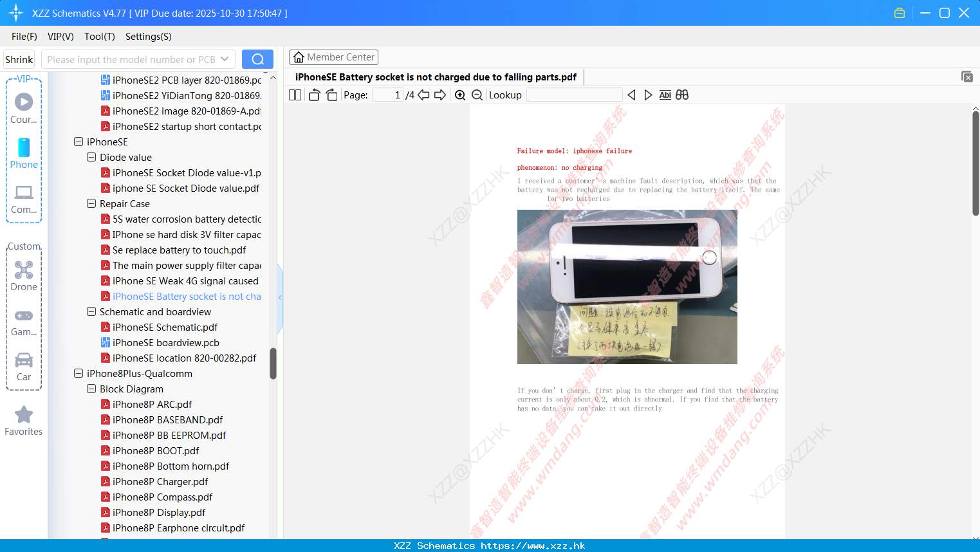Click the file tree scrollbar thumb
The image size is (980, 552).
(x=273, y=363)
